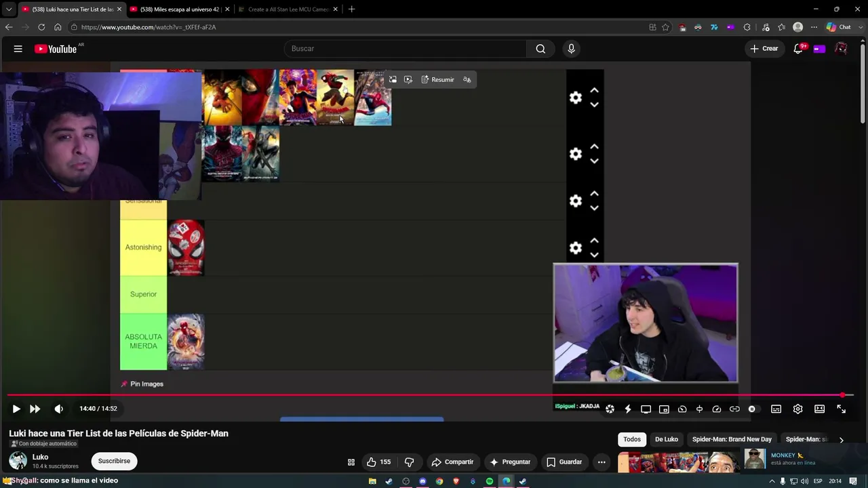The width and height of the screenshot is (868, 488).
Task: Click the left speed gauge player icon
Action: point(682,409)
